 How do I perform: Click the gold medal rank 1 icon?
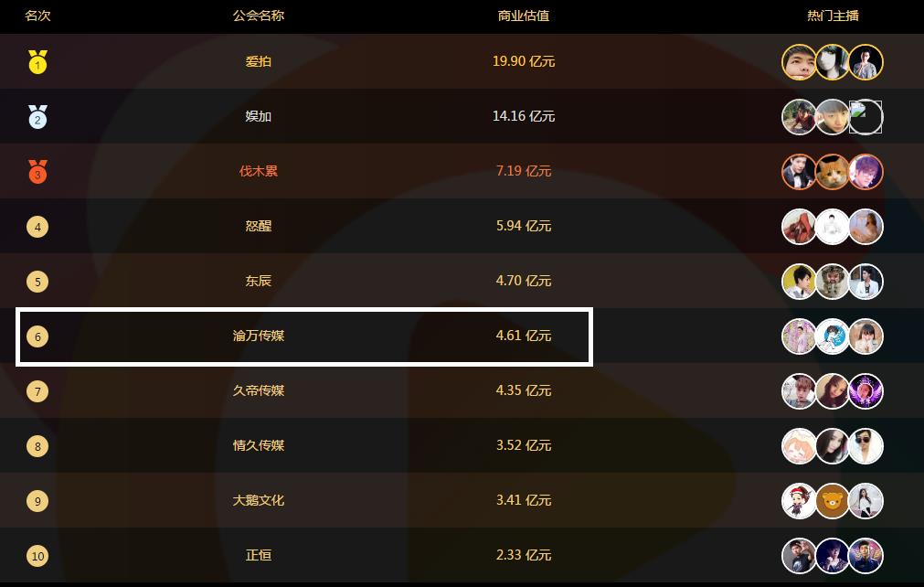click(x=37, y=62)
